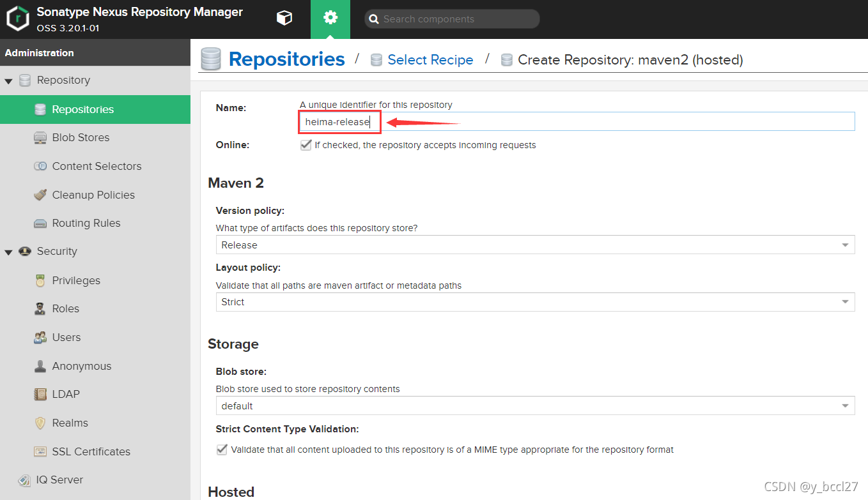Viewport: 868px width, 500px height.
Task: Click the Blob Stores icon
Action: 40,138
